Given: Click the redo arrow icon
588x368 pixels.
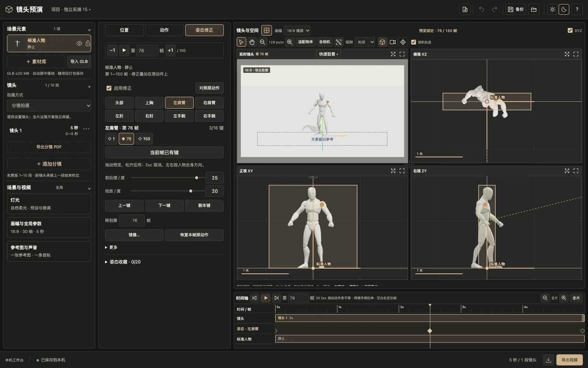Looking at the screenshot, I should point(495,10).
